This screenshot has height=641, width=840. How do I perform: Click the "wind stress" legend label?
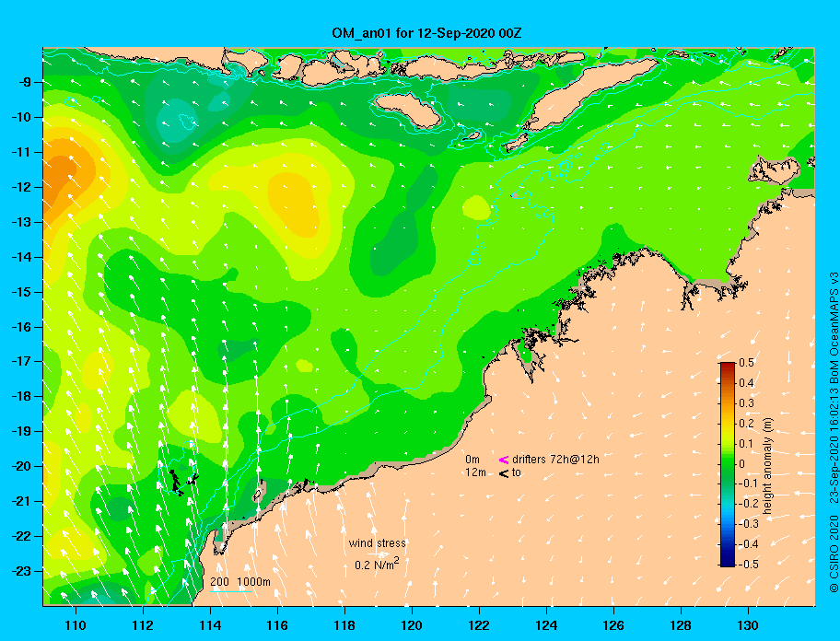pos(377,543)
